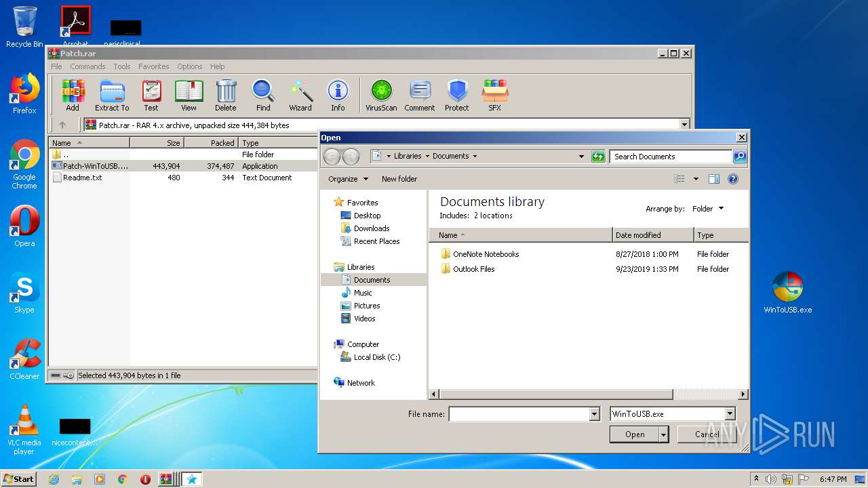Toggle the preview pane icon
The height and width of the screenshot is (488, 868).
click(713, 179)
